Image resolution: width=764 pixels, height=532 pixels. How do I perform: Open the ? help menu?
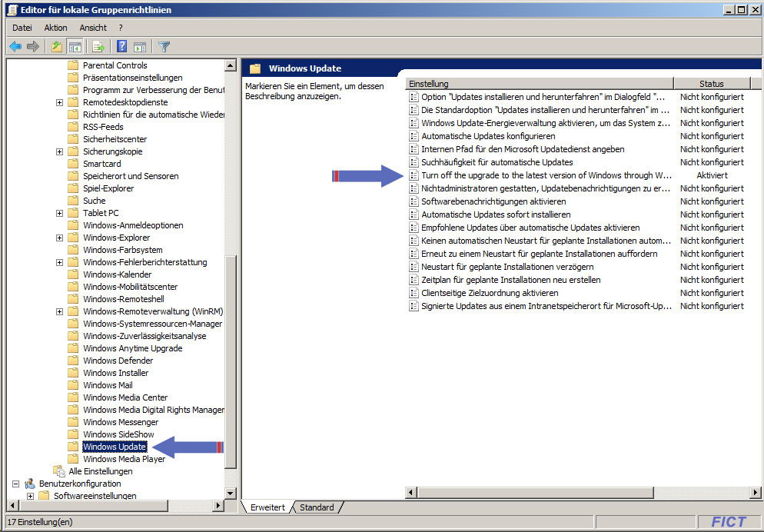[x=121, y=28]
